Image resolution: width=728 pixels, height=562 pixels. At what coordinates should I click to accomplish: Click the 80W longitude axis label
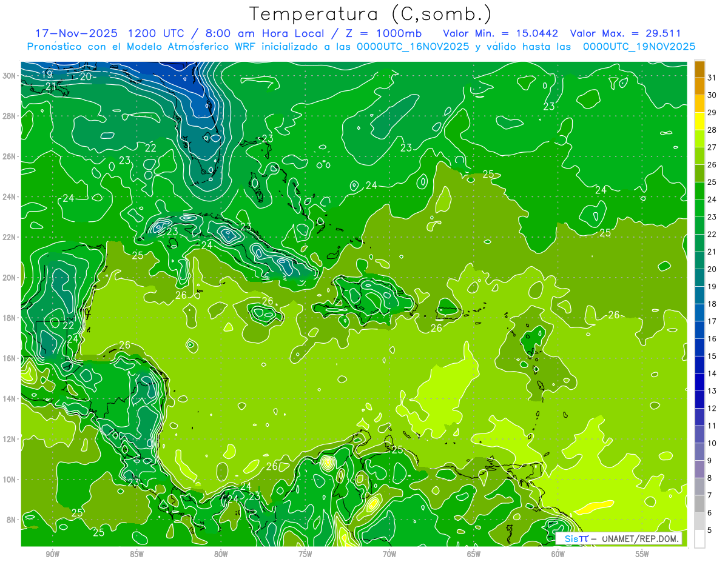tap(221, 554)
